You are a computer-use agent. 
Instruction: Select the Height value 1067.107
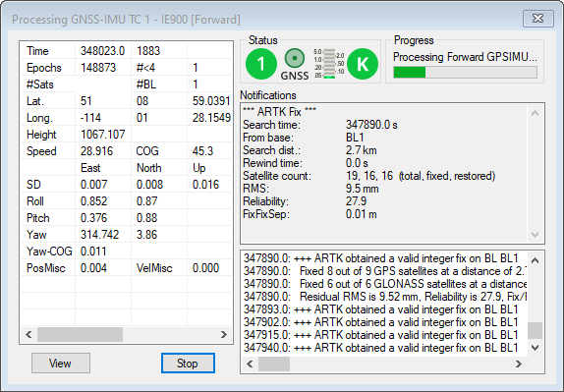tap(102, 135)
